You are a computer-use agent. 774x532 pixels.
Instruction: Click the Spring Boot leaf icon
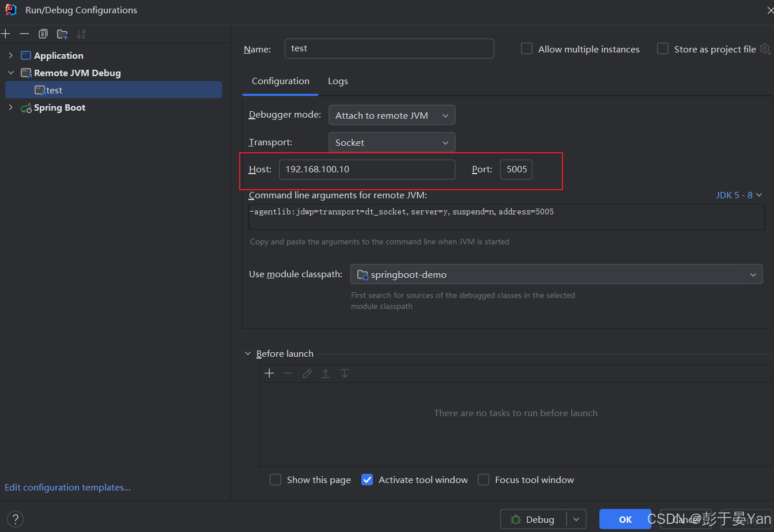point(27,108)
